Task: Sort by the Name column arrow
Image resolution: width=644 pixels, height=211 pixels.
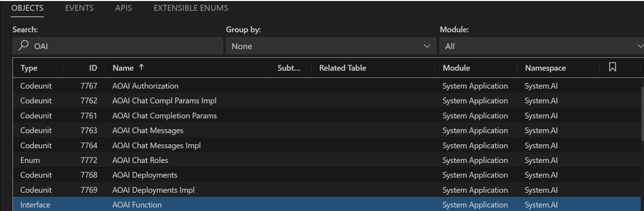Action: pyautogui.click(x=142, y=68)
